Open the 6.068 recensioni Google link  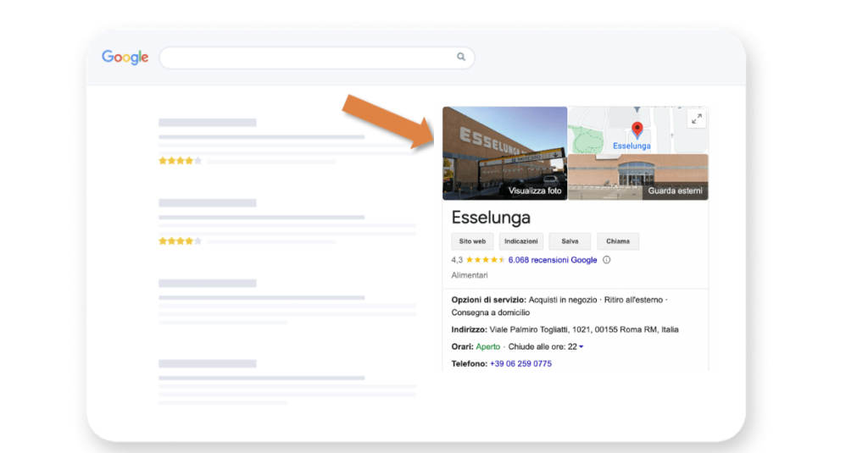pyautogui.click(x=553, y=260)
